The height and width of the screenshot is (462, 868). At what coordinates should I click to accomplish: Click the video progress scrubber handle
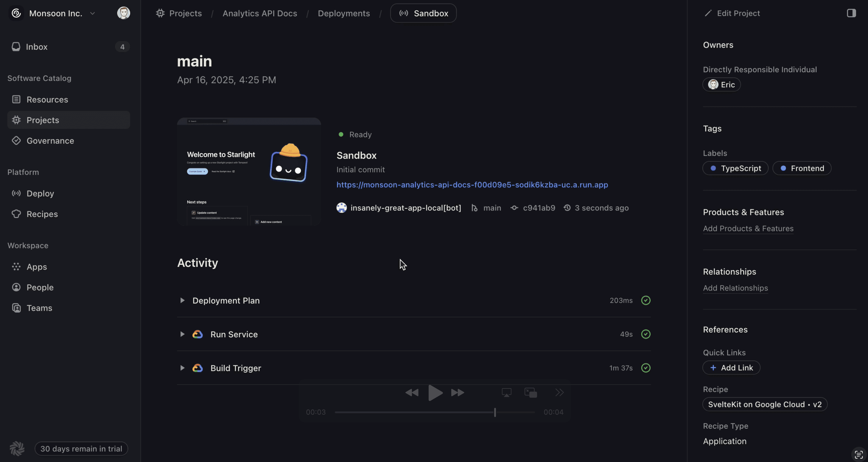495,412
